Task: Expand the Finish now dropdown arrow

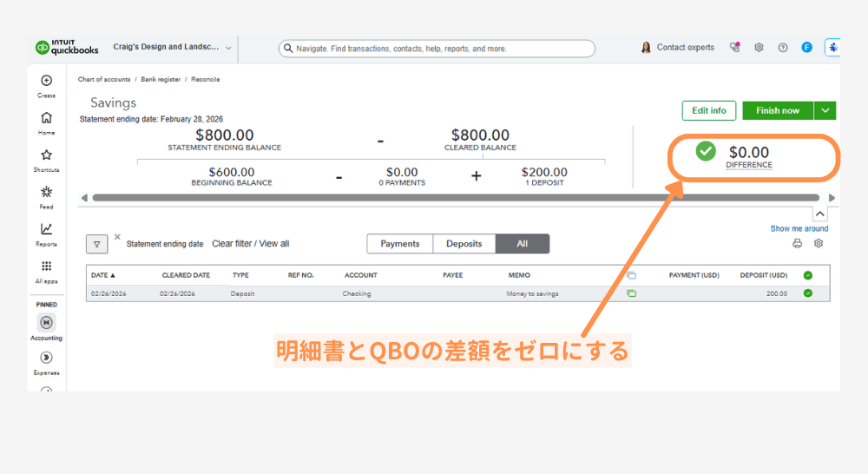Action: coord(825,110)
